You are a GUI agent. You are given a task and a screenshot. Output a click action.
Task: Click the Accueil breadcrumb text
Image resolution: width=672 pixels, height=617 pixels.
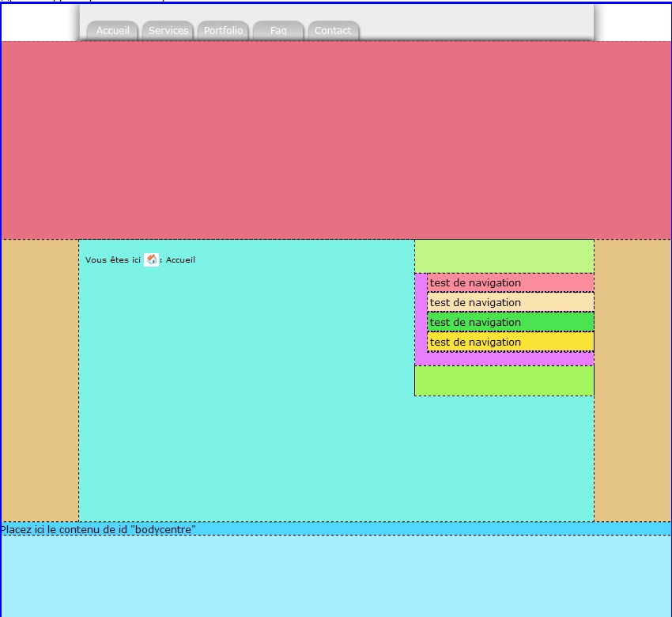[x=180, y=260]
